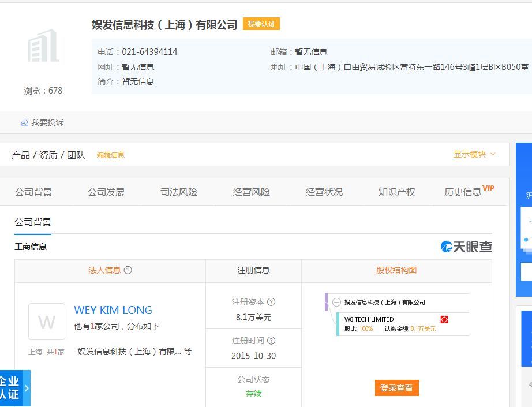
Task: Click the help icon beside 法人信息
Action: pos(128,270)
